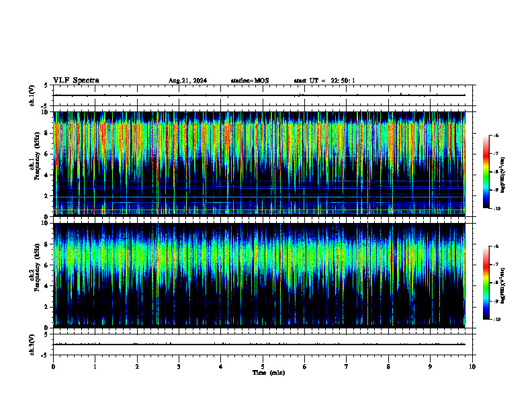This screenshot has width=532, height=411.
Task: Click the '-7' label on ch.1 colorbar
Action: (x=496, y=154)
